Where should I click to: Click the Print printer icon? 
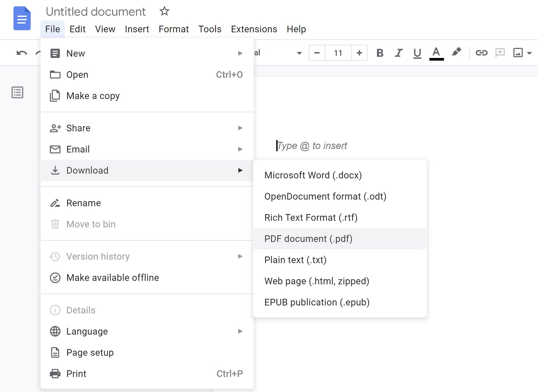[x=55, y=374]
